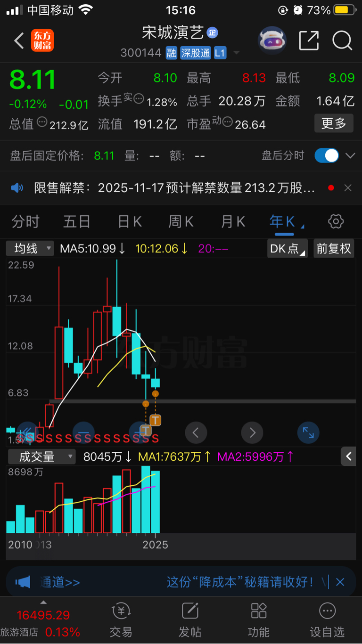Select the 年K tab

coord(282,221)
